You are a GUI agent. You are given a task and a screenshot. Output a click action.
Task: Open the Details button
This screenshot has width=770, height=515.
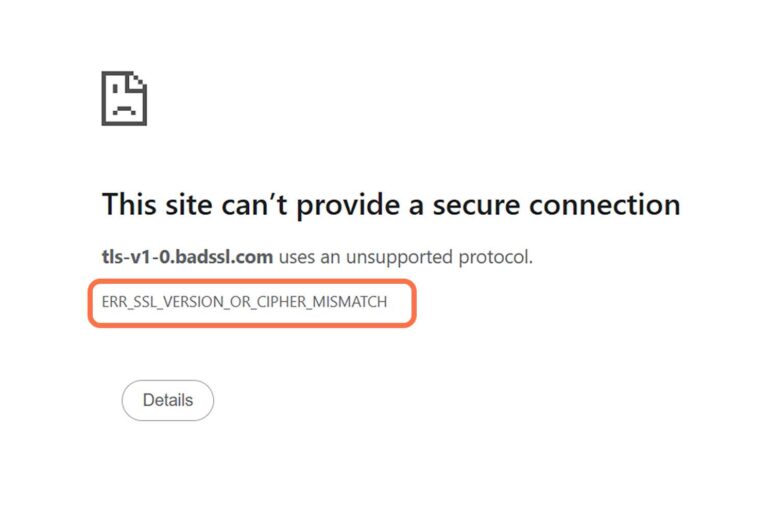(167, 400)
